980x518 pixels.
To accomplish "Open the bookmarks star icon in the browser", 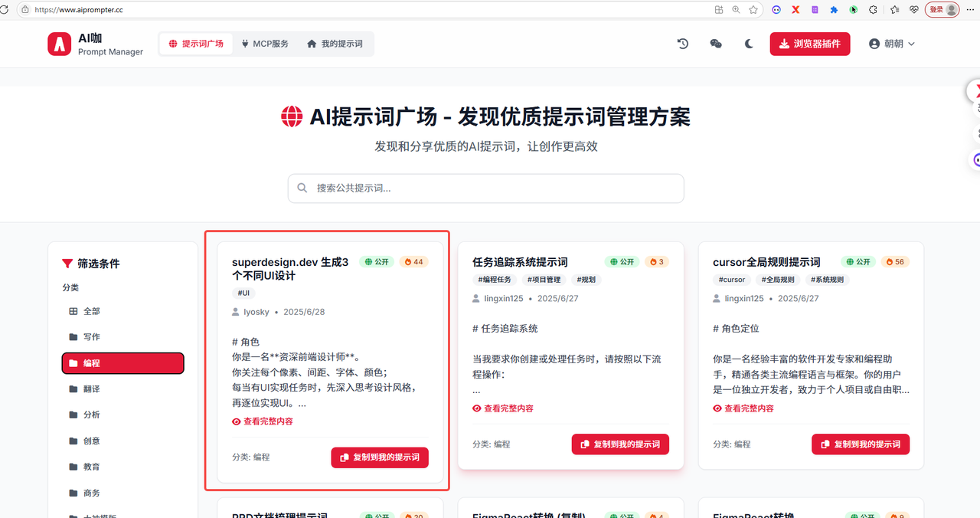I will coord(753,10).
